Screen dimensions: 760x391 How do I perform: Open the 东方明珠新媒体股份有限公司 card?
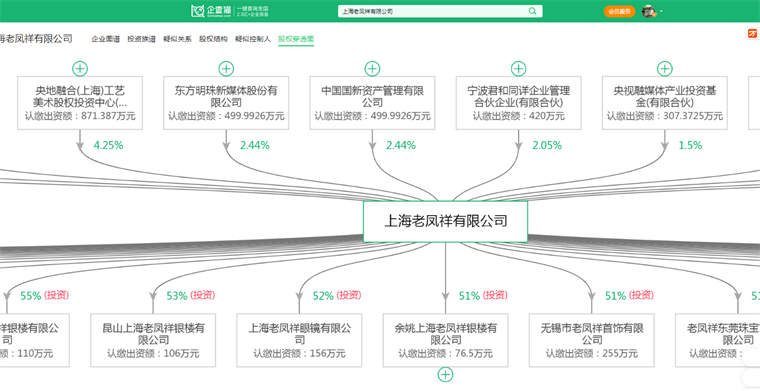226,103
